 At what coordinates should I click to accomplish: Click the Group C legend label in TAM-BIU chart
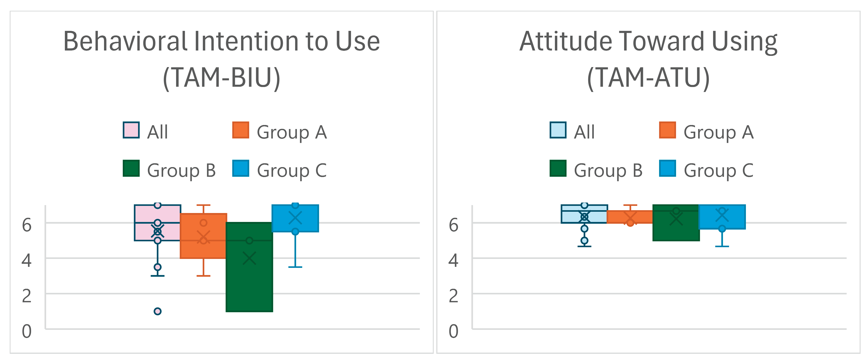click(x=292, y=170)
